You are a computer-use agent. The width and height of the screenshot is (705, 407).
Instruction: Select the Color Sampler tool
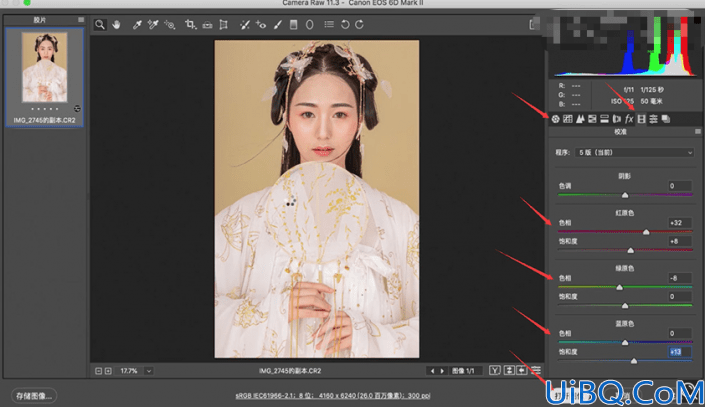(153, 24)
